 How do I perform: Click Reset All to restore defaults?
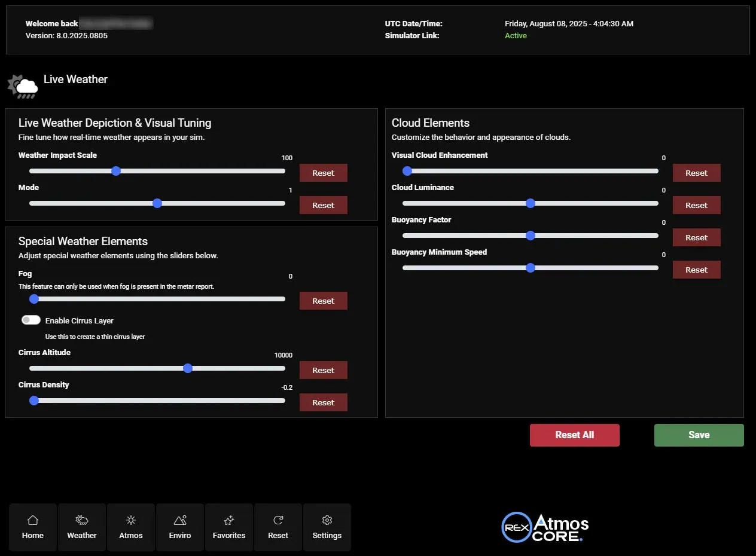574,435
